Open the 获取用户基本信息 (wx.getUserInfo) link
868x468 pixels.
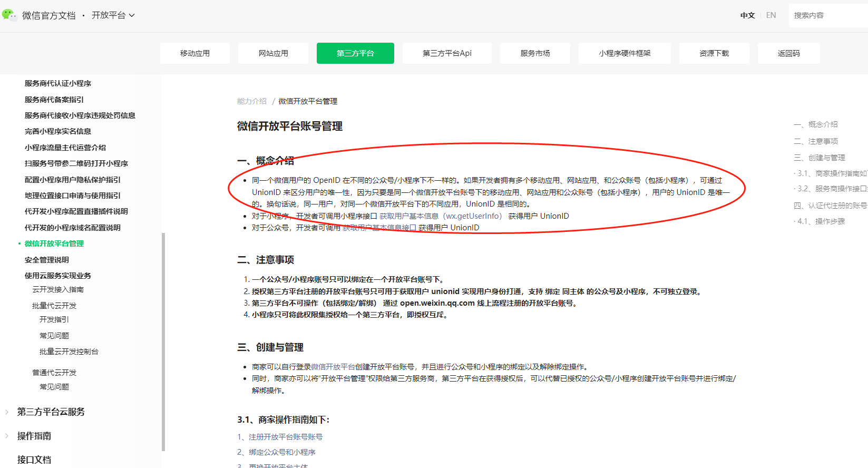[x=441, y=216]
